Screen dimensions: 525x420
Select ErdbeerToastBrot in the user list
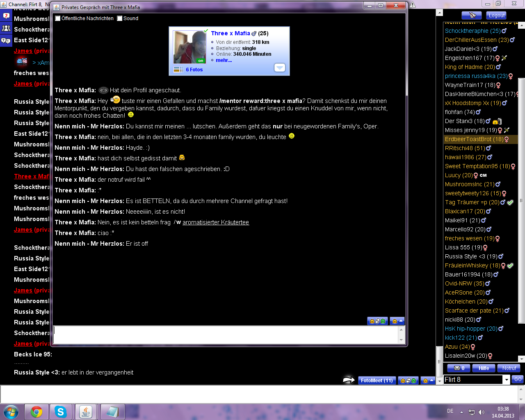point(474,139)
